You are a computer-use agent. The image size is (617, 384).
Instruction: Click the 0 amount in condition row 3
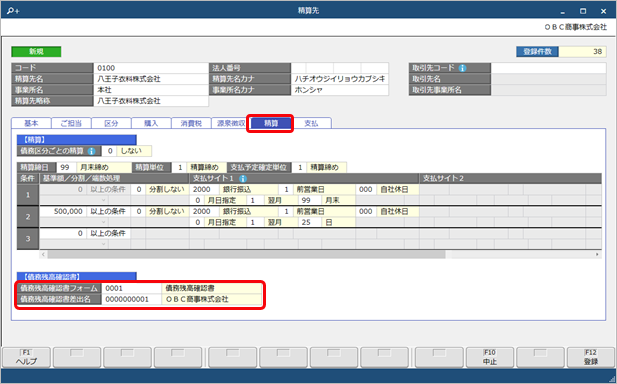tap(63, 233)
